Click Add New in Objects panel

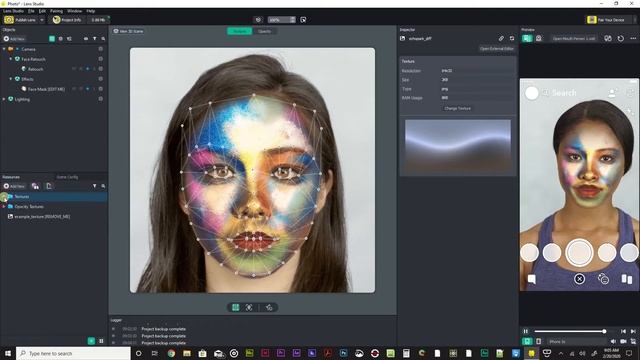click(x=14, y=39)
